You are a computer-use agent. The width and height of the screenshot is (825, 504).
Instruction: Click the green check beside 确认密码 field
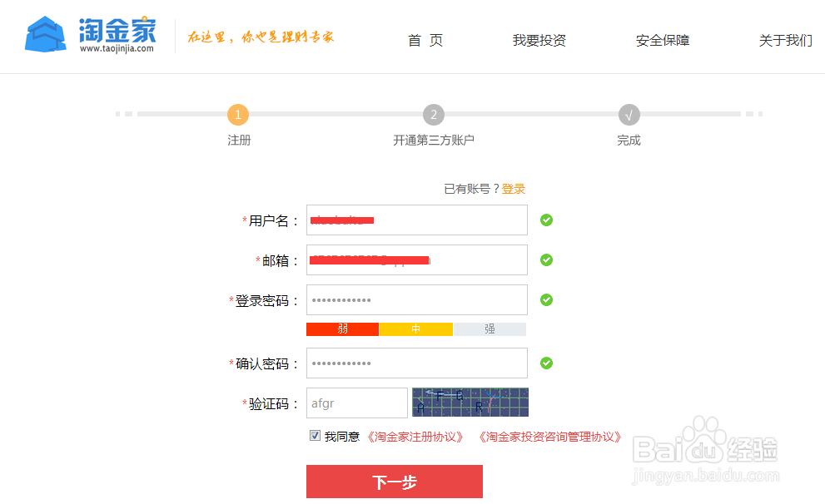tap(546, 363)
